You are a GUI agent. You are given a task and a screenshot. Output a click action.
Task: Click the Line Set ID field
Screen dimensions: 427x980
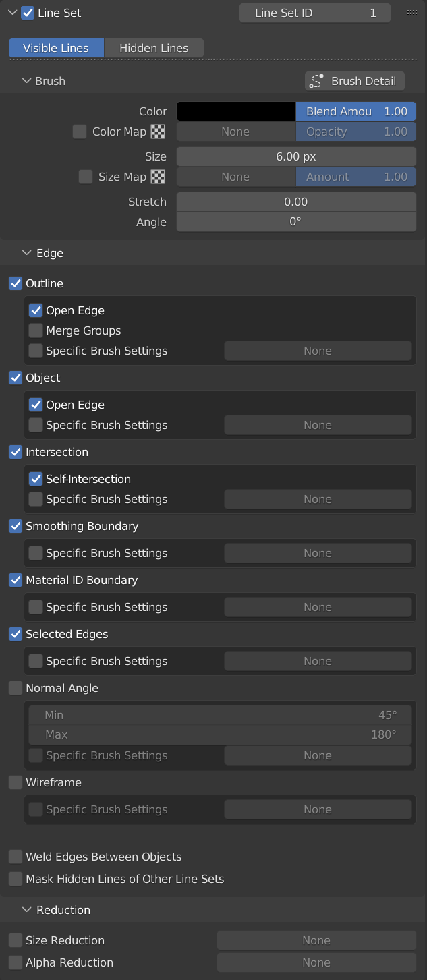click(315, 13)
